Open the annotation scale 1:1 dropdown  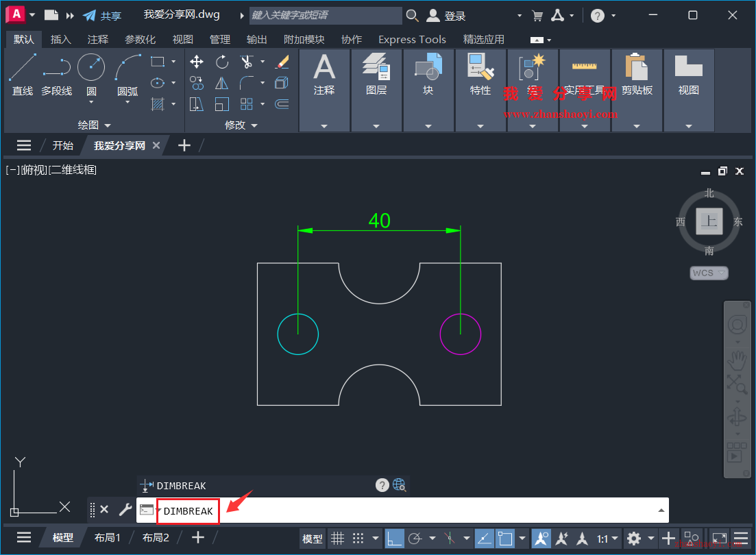607,539
